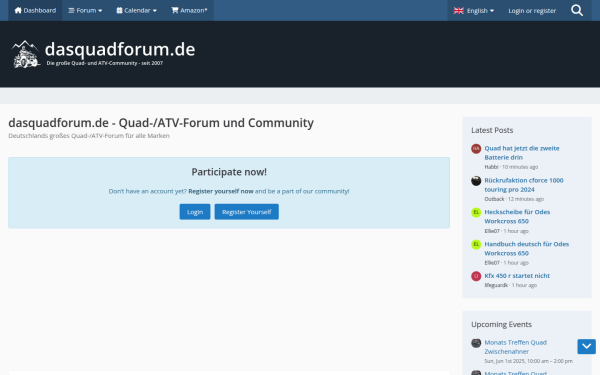Click Ellie07 avatar beside Handbuch post
This screenshot has width=600, height=375.
tap(476, 244)
